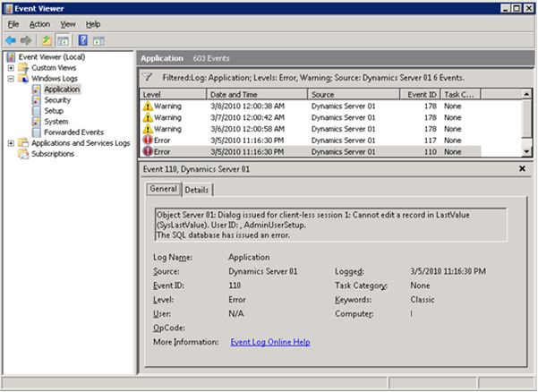Open Help via the question mark icon
Screen dimensions: 538x392
click(x=82, y=40)
